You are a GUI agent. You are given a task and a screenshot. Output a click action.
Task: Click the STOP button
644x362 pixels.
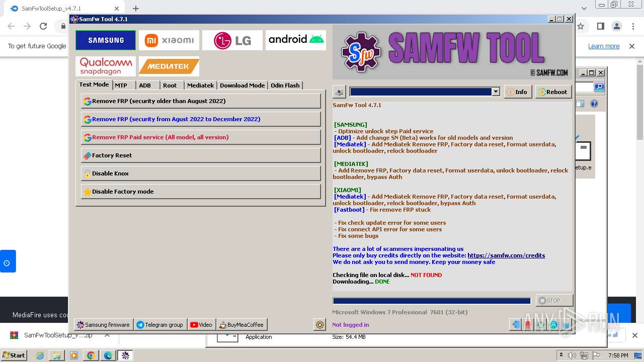click(554, 301)
